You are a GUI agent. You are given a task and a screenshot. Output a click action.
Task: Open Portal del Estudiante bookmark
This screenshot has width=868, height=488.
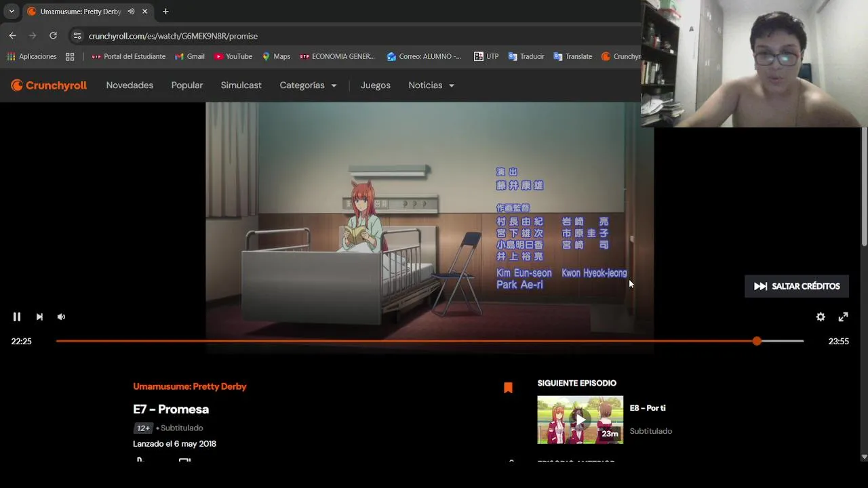coord(129,56)
